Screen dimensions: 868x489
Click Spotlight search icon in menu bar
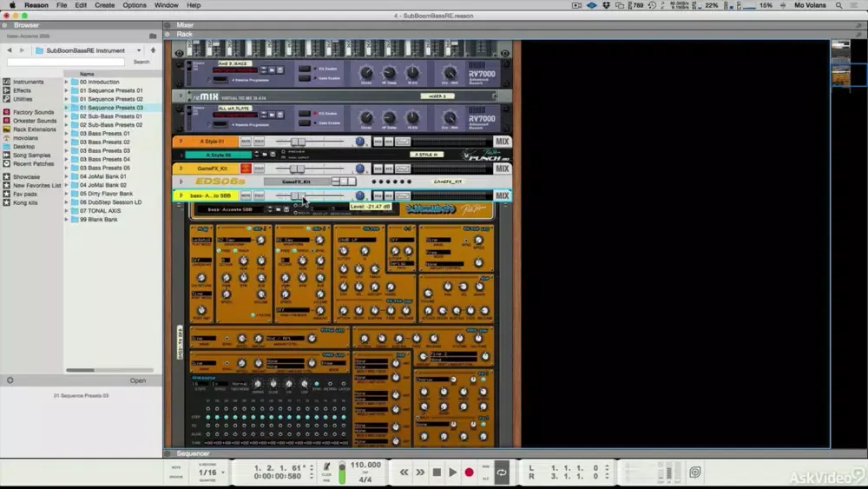pyautogui.click(x=839, y=5)
